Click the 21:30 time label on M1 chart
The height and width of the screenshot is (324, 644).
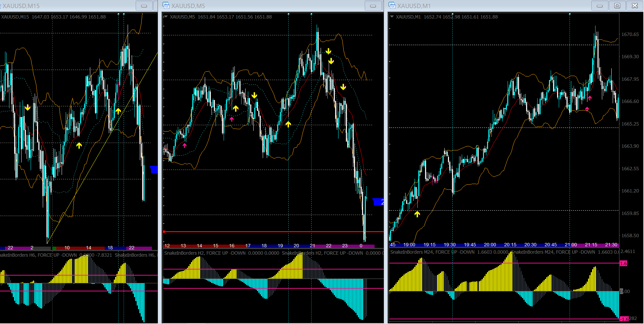(611, 245)
